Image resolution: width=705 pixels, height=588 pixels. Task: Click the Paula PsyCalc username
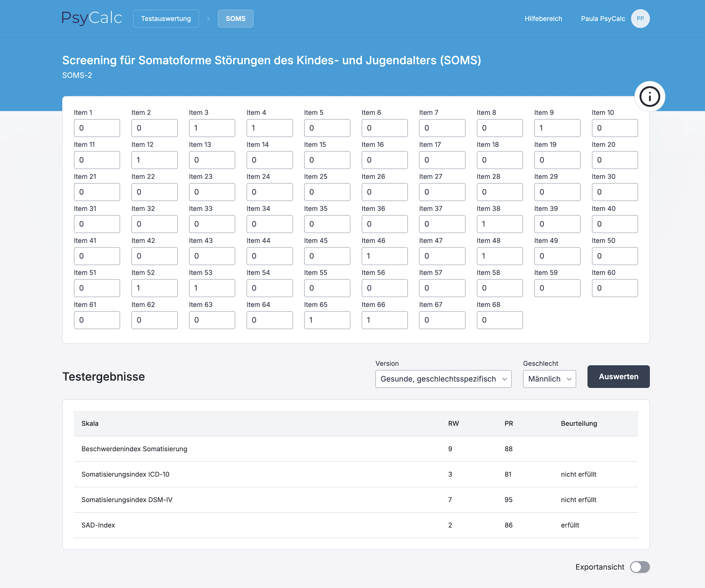click(603, 19)
